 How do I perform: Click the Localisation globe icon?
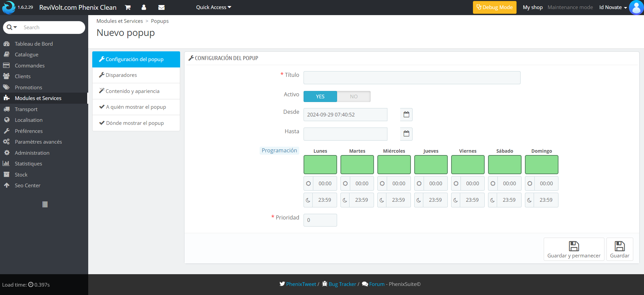(6, 120)
